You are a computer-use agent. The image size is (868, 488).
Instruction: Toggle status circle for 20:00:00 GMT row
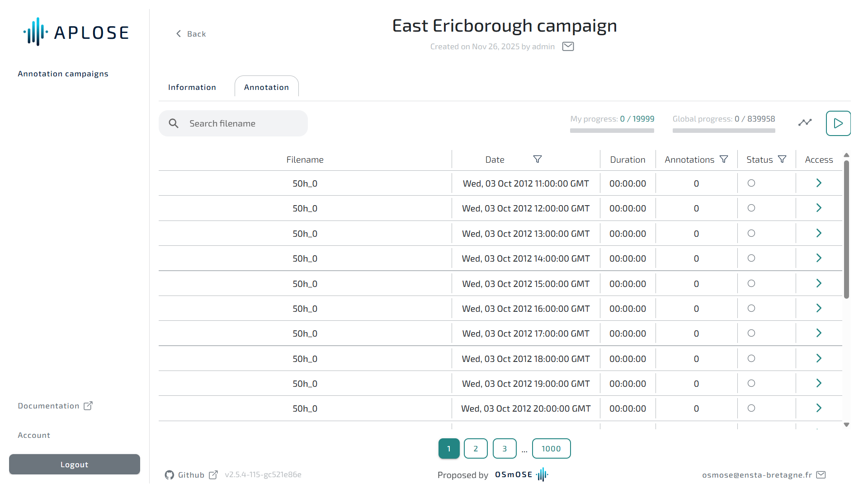coord(751,408)
